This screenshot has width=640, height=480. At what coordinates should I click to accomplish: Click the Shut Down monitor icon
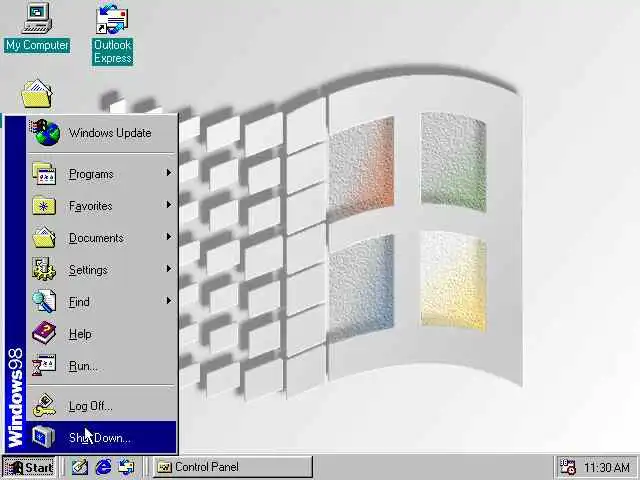coord(43,437)
